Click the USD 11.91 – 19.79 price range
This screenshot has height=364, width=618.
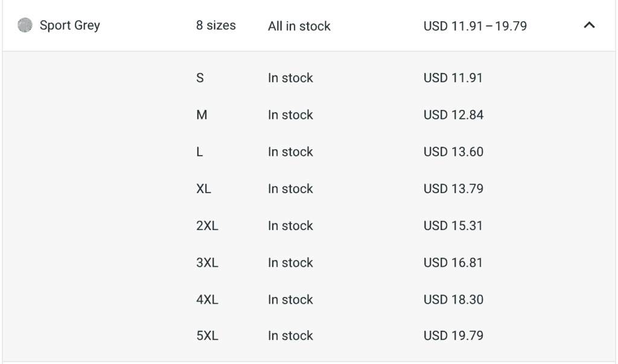475,26
